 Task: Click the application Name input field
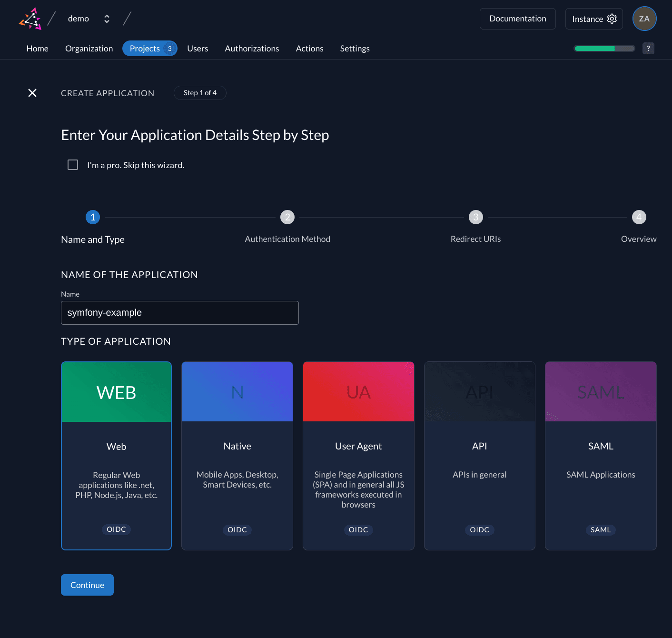pos(180,313)
